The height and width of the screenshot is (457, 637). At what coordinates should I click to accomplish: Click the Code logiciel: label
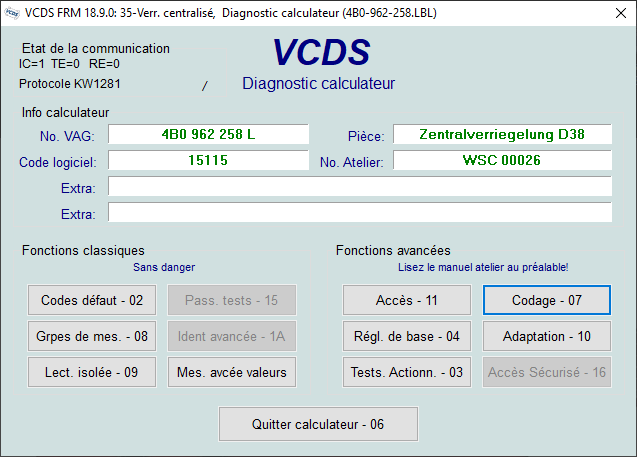[58, 162]
